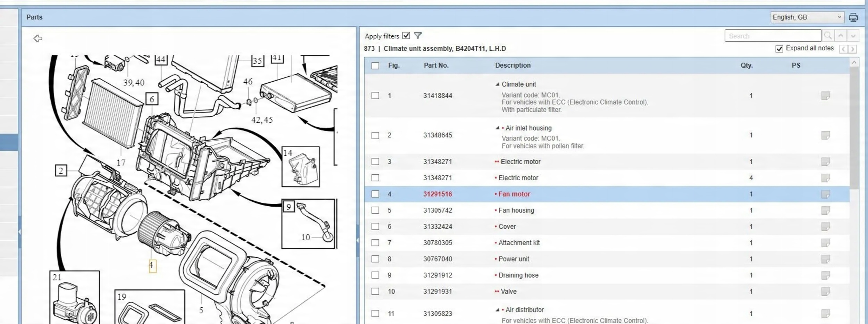
Task: Open note icon for Fan housing row
Action: [x=826, y=210]
